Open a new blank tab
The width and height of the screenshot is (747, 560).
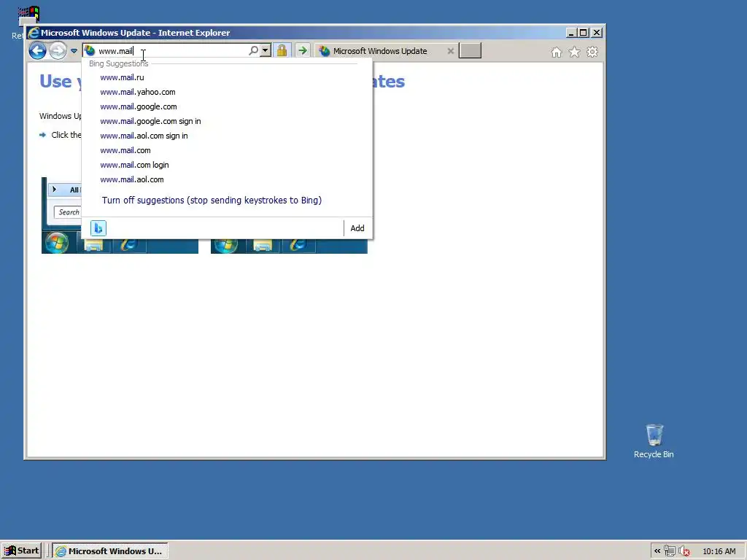[471, 50]
